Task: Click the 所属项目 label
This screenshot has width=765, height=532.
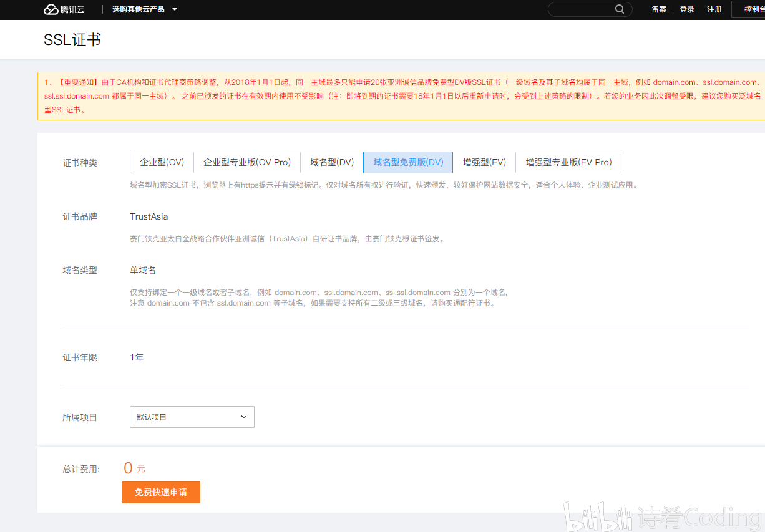Action: (x=80, y=417)
